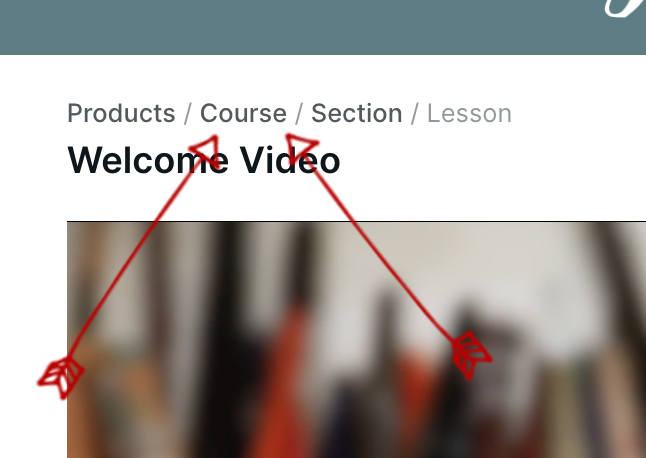Click the feathered tail of the right red arrow
The height and width of the screenshot is (458, 646).
coord(471,355)
